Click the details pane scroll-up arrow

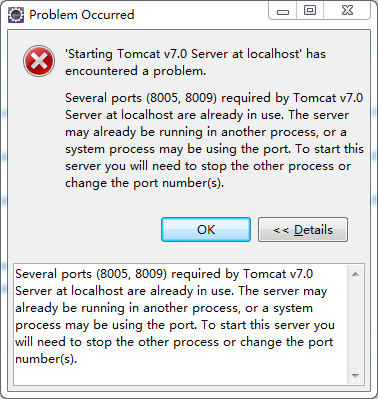click(355, 274)
